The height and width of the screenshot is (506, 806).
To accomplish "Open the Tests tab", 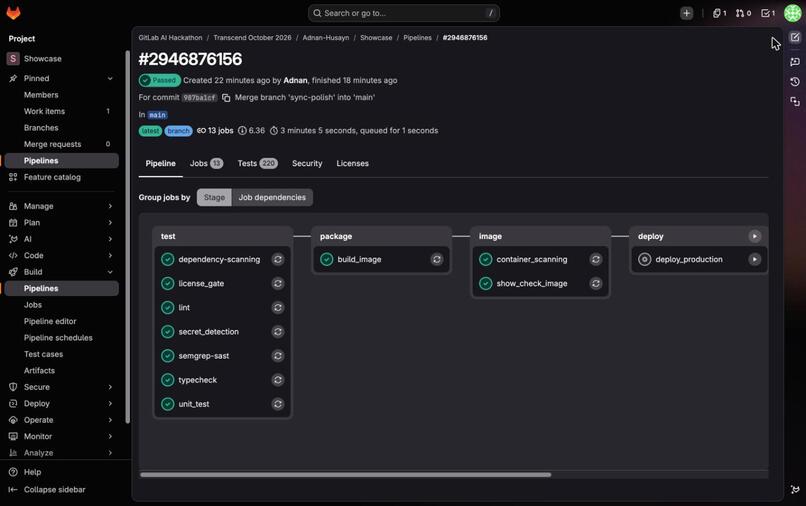I will 257,164.
